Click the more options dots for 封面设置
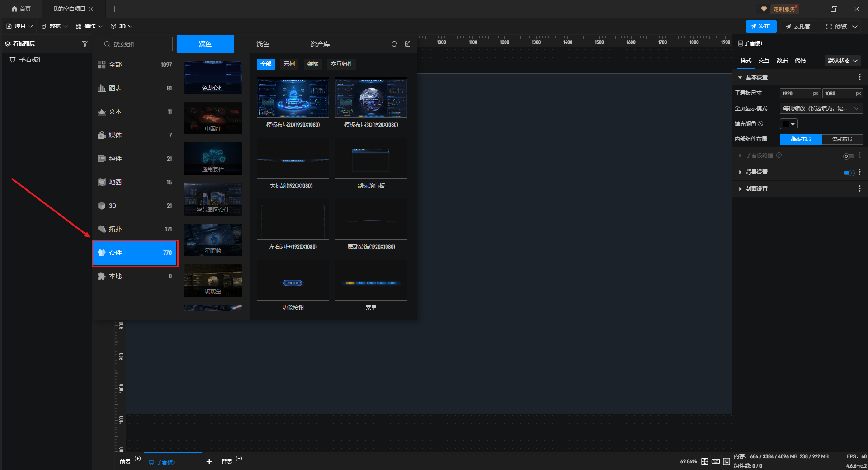 coord(859,188)
